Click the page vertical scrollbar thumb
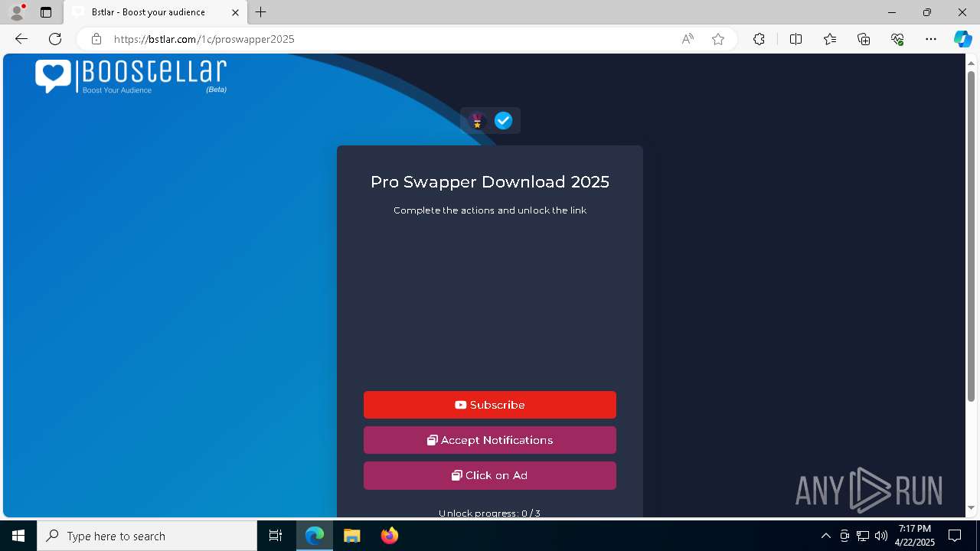Image resolution: width=980 pixels, height=551 pixels. [972, 236]
